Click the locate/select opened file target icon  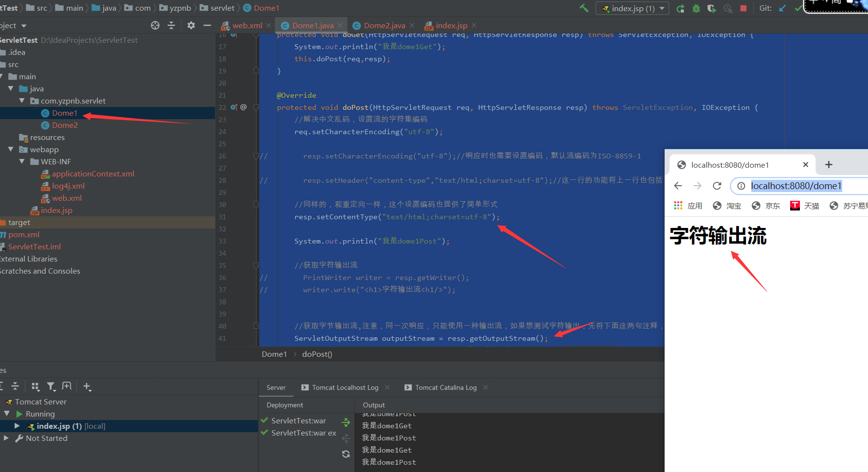[x=155, y=25]
